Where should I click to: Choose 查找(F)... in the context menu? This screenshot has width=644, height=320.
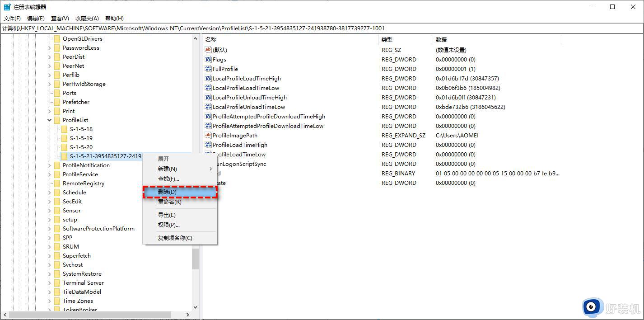tap(180, 179)
